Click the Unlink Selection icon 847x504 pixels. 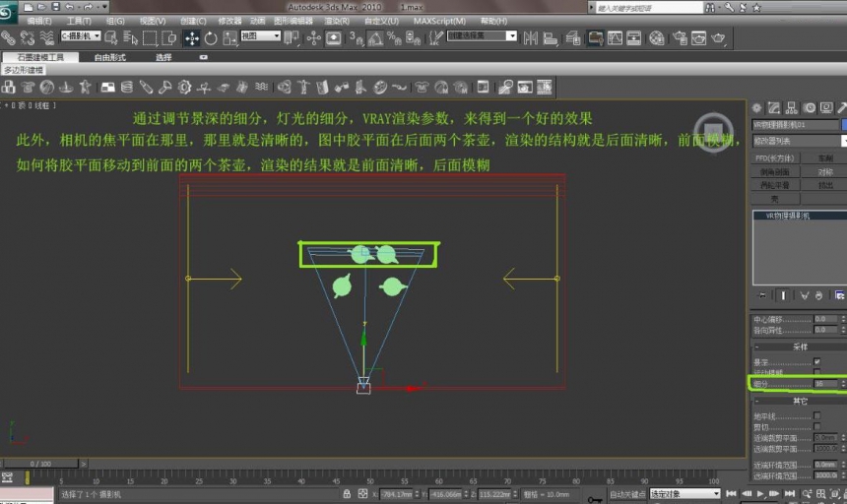coord(28,37)
